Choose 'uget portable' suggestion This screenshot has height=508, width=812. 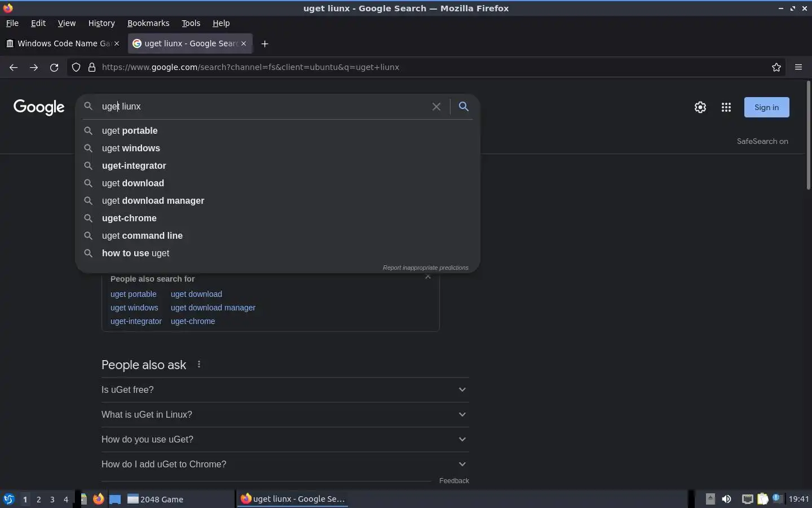pyautogui.click(x=277, y=131)
